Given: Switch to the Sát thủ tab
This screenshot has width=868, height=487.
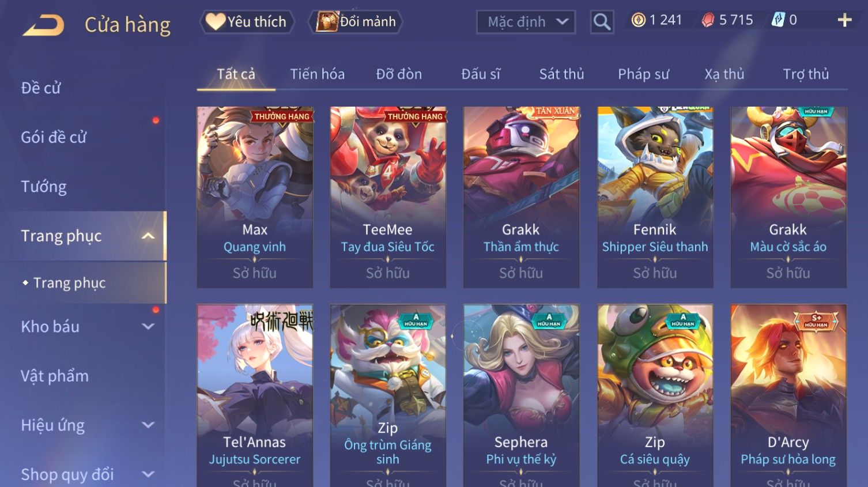Looking at the screenshot, I should pos(561,74).
